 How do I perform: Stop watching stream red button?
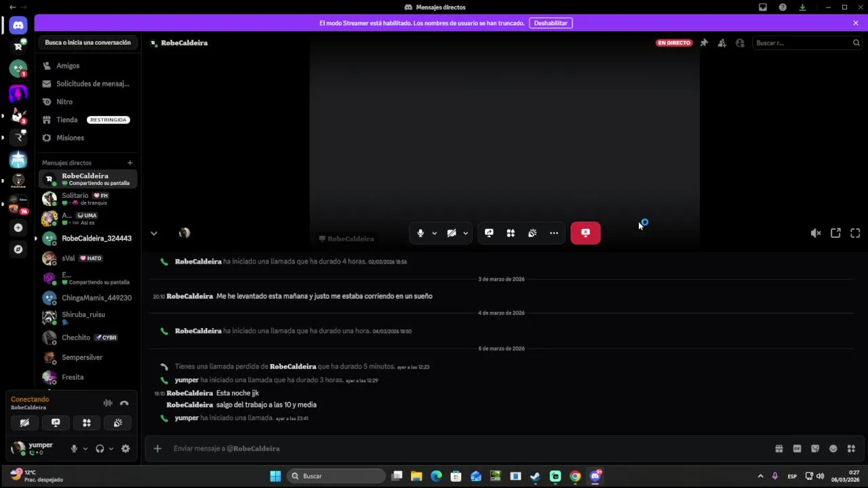pos(585,232)
